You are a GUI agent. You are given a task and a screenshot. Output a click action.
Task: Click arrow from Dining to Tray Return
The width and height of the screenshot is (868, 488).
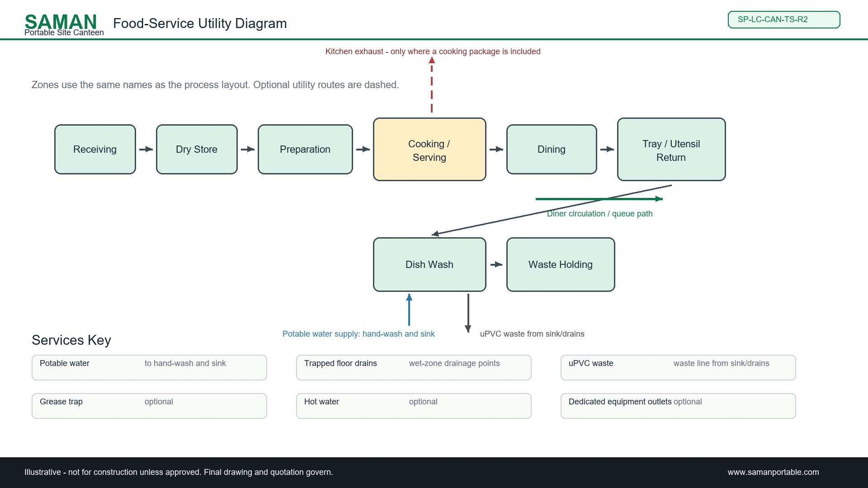(607, 149)
